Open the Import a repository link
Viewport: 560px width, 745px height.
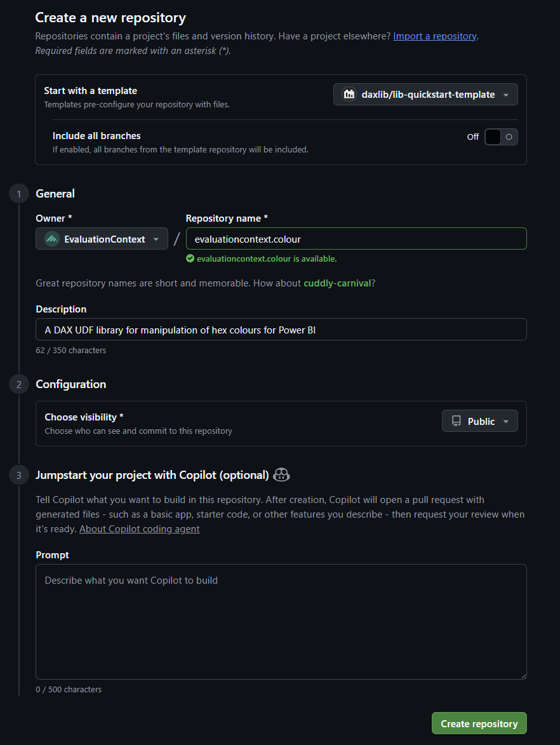click(x=434, y=36)
